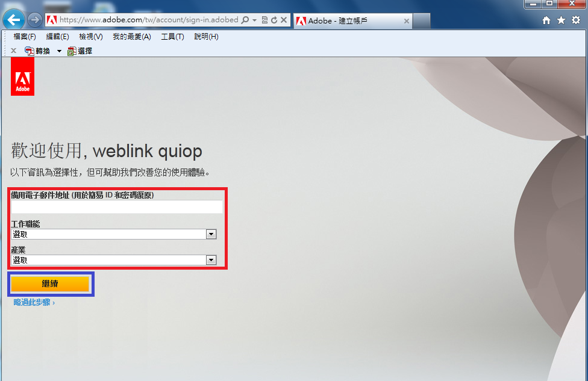Close the Adobe 建立帳戶 tab
Image resolution: width=588 pixels, height=381 pixels.
coord(406,21)
